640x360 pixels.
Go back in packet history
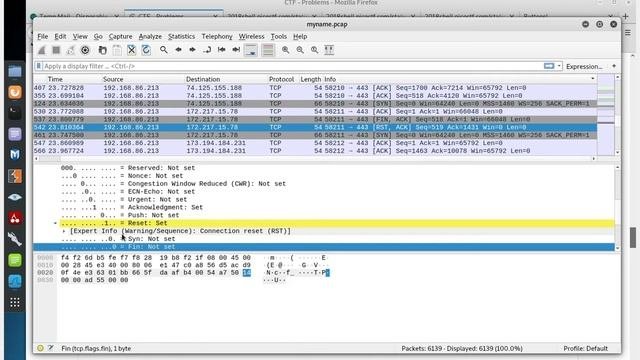pyautogui.click(x=178, y=50)
